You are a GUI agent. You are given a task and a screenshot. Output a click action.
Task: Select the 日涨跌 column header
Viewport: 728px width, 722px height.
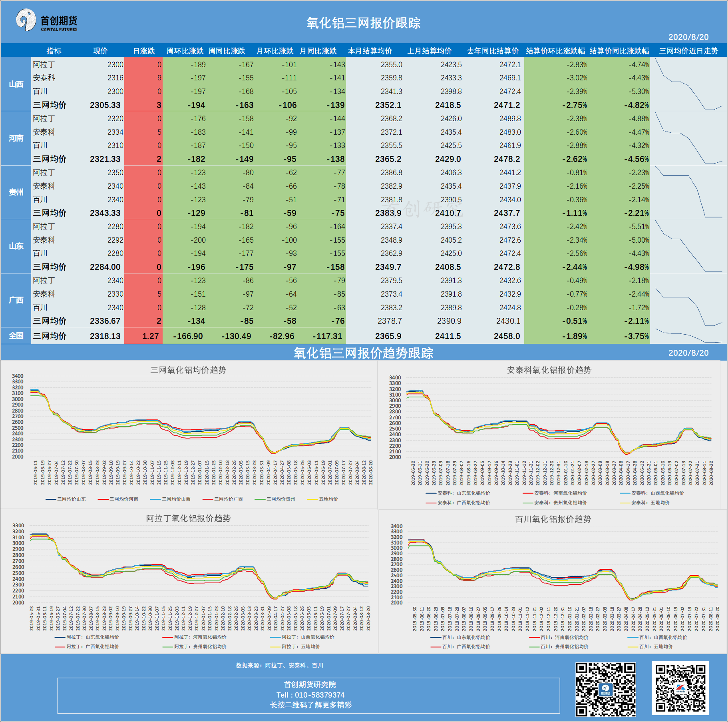pos(144,51)
